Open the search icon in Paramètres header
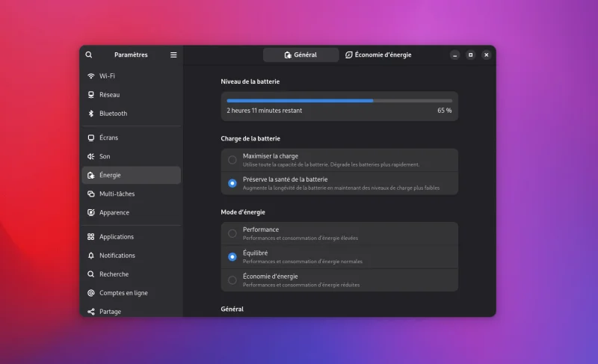598x364 pixels. tap(88, 55)
